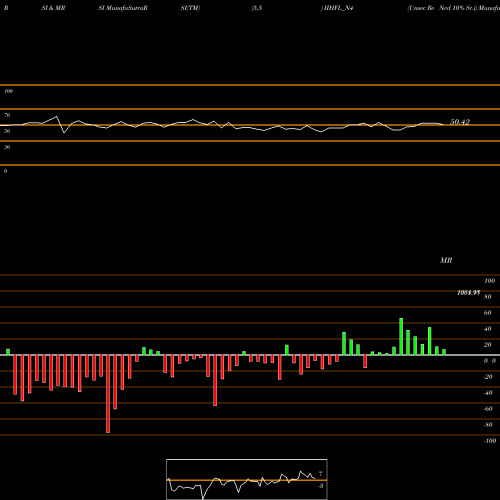Click the 'SI MunafaSutraR' header label
Image resolution: width=500 pixels, height=500 pixels.
123,8
